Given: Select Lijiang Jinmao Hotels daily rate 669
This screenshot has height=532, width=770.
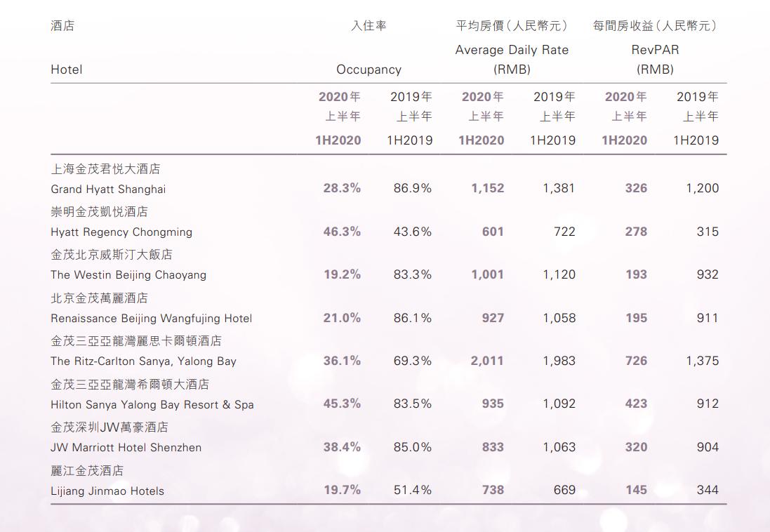Looking at the screenshot, I should point(564,490).
